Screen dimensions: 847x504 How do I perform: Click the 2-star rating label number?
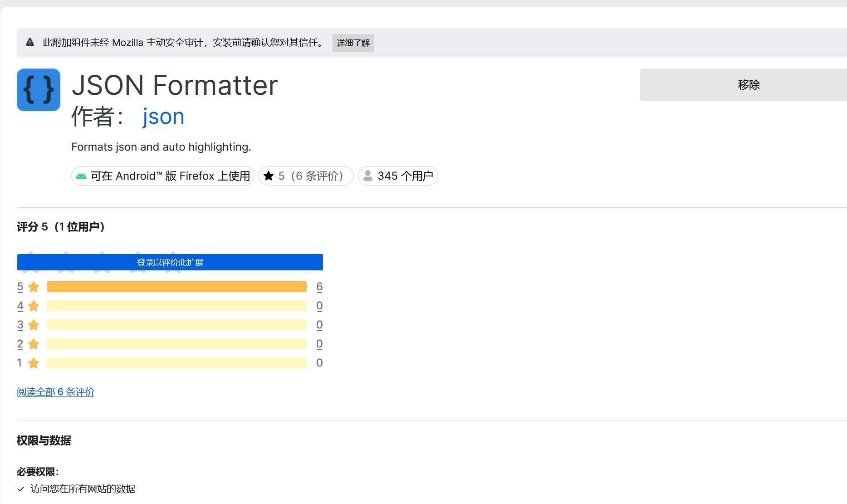coord(20,344)
